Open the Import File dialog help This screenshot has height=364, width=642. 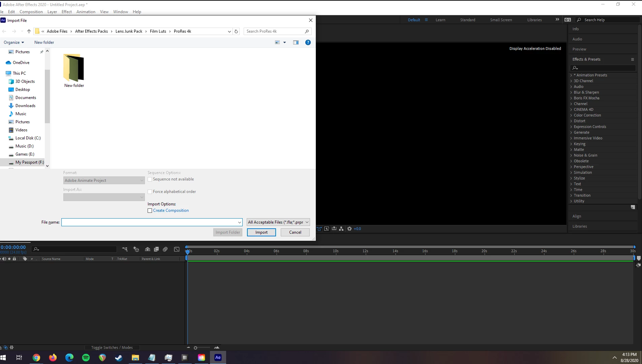pyautogui.click(x=308, y=42)
